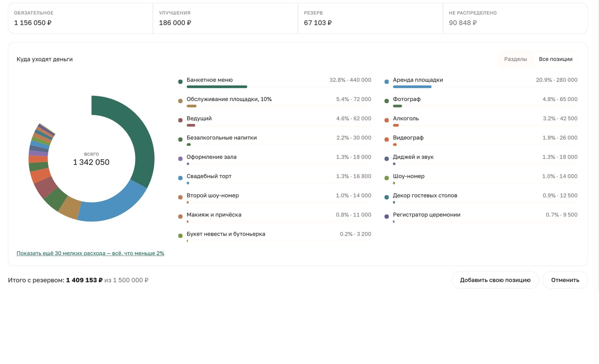Select the Второй шоу-номер entry
Viewport: 599px width, 364px height.
pos(275,199)
